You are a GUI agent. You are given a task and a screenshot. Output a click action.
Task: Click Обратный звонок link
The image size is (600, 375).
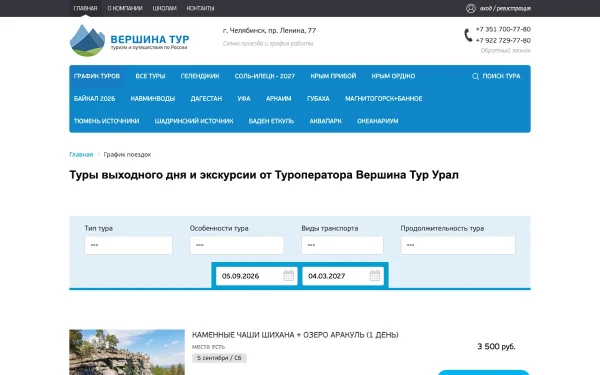(506, 51)
